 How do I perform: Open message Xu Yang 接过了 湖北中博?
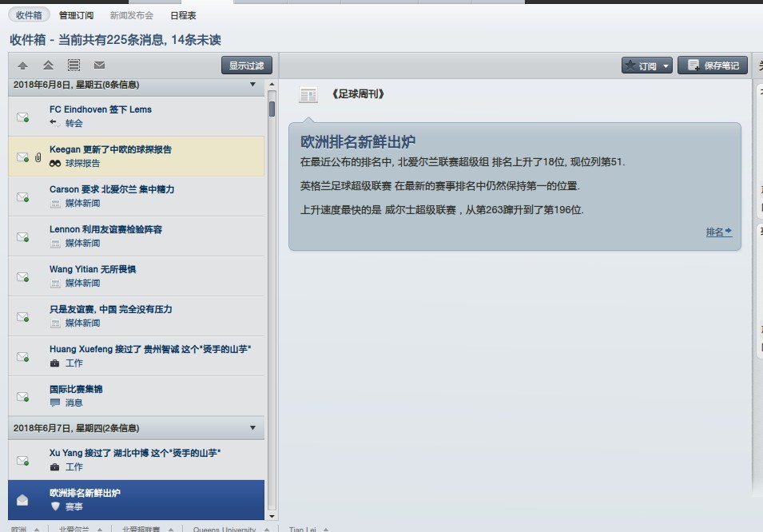click(x=137, y=460)
